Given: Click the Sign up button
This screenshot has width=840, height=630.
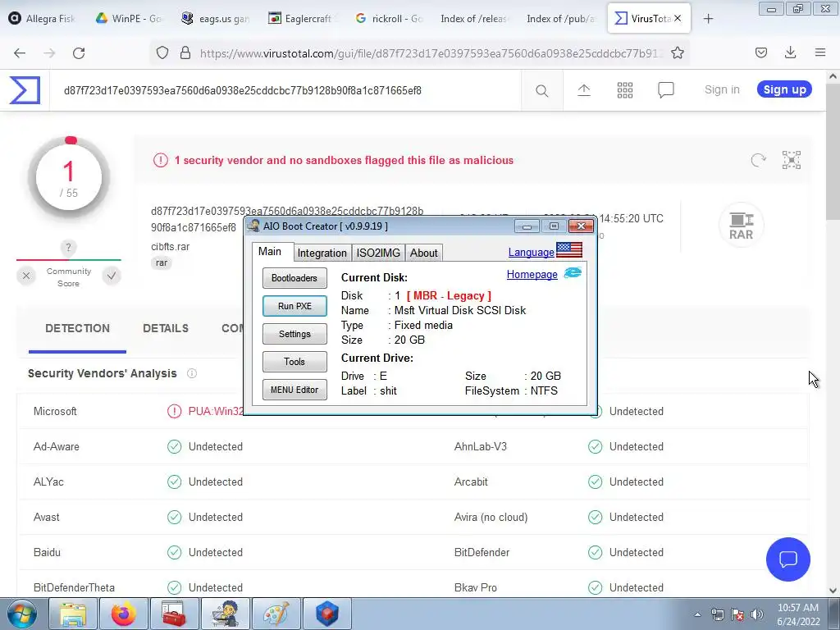Looking at the screenshot, I should coord(784,89).
